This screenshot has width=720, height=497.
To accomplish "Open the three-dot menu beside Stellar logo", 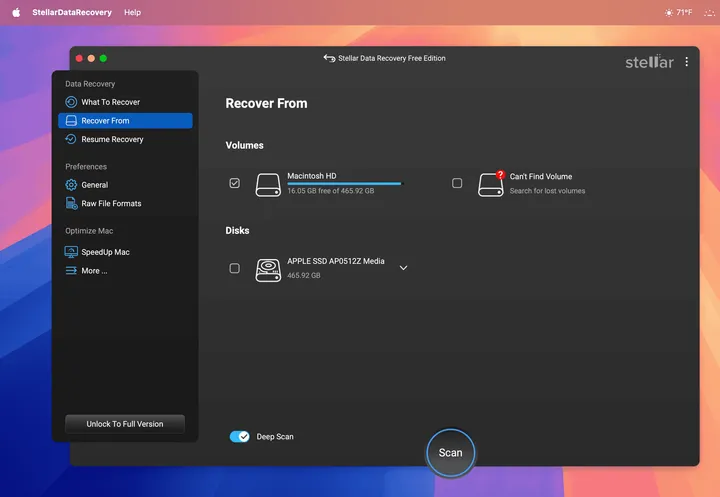I will click(x=686, y=62).
